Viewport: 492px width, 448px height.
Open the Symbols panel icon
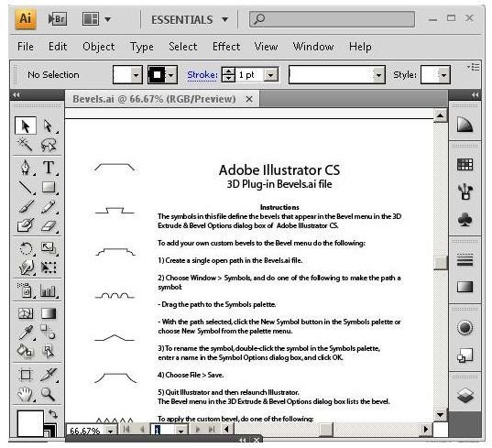(x=465, y=220)
